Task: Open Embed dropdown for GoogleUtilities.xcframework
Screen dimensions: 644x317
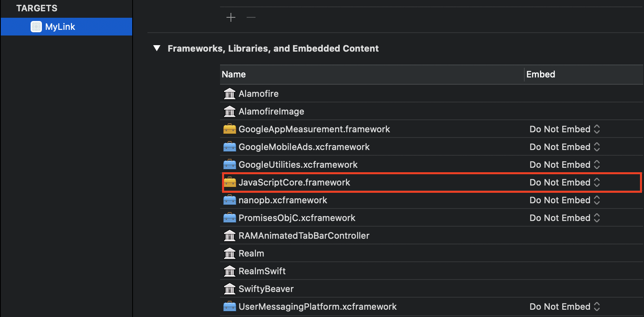Action: 565,165
